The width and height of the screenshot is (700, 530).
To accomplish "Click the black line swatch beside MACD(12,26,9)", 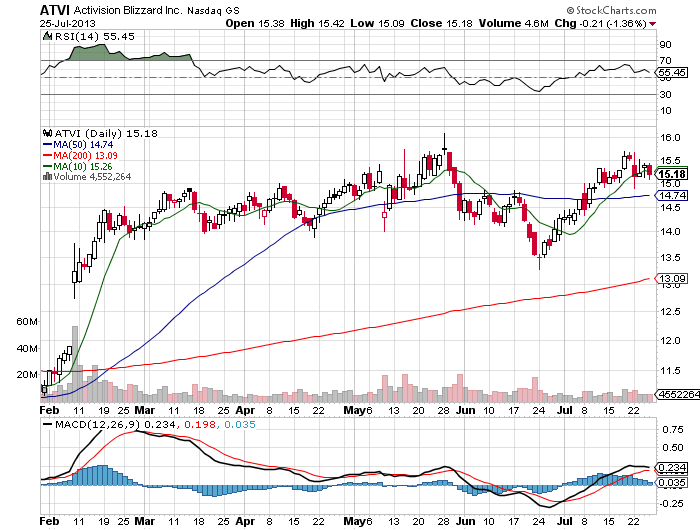I will point(47,424).
